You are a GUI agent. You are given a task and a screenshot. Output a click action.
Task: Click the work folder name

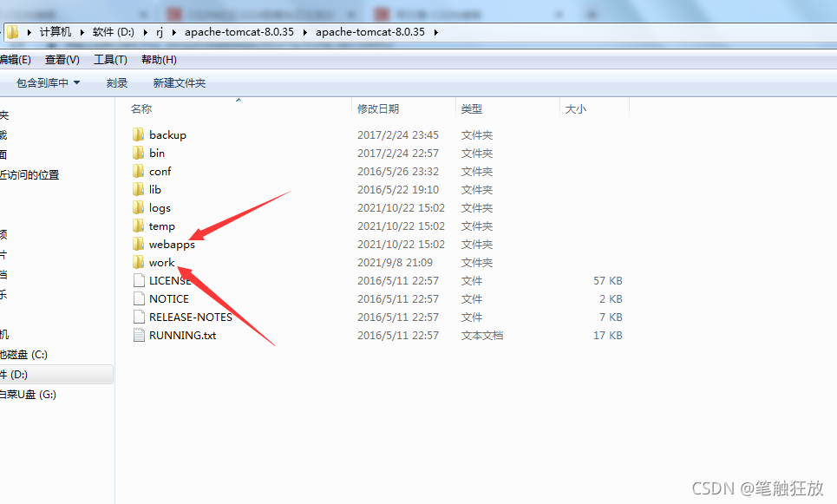point(161,262)
